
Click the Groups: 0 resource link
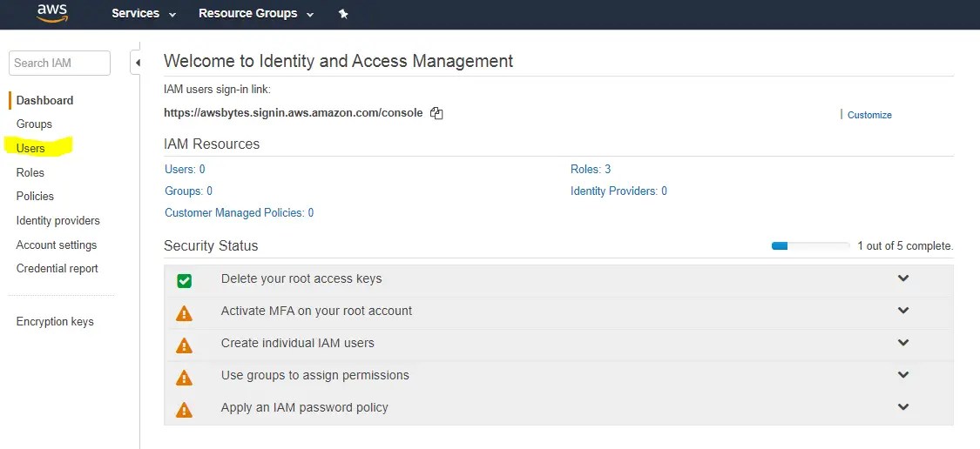(189, 191)
